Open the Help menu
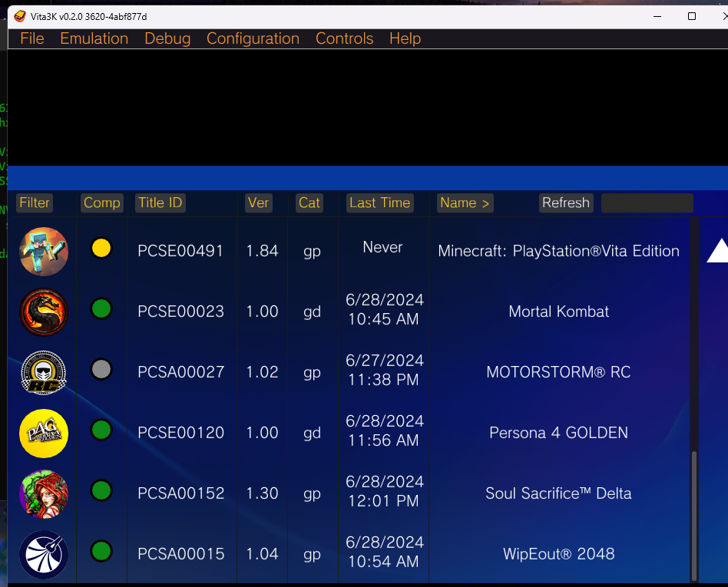The height and width of the screenshot is (587, 728). 405,38
